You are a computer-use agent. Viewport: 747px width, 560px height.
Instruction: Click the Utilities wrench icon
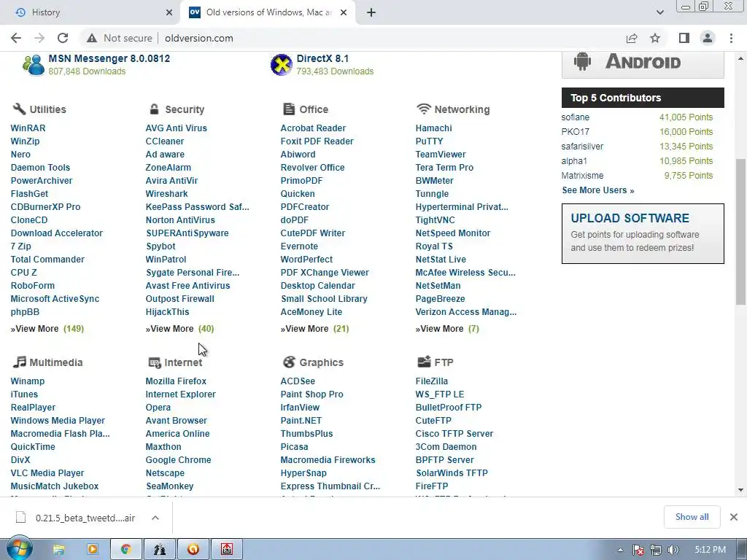pos(19,109)
